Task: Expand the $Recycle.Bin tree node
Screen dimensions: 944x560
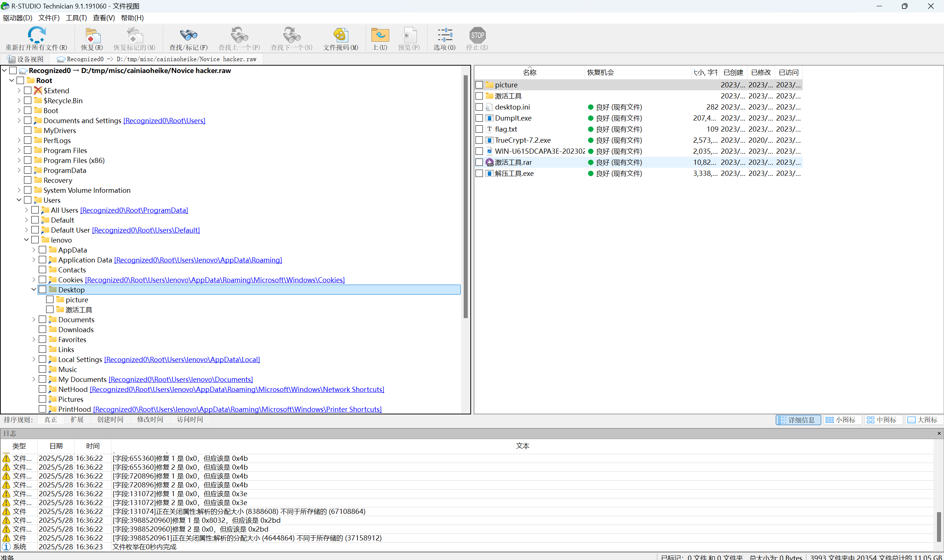Action: pos(19,100)
